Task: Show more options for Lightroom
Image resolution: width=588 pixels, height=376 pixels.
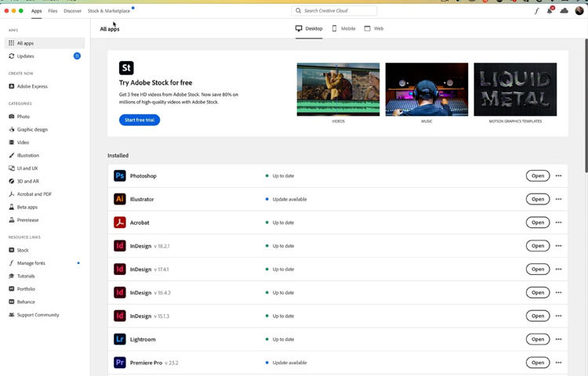Action: tap(559, 339)
